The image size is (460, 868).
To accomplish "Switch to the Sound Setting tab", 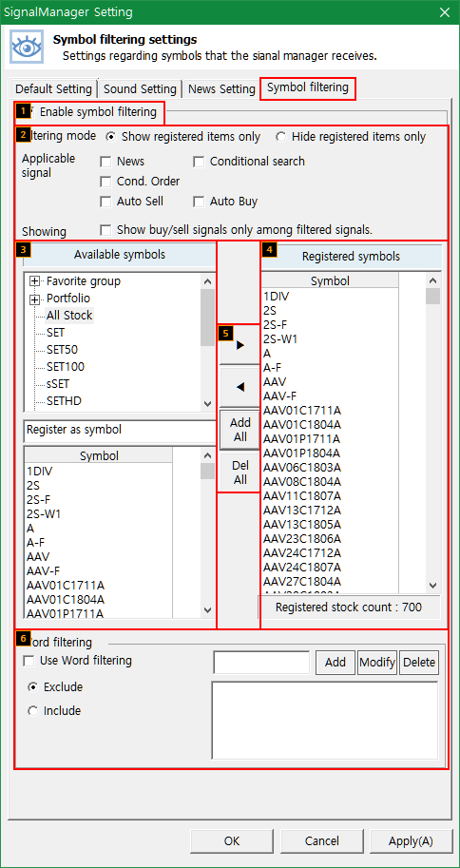I will click(140, 88).
